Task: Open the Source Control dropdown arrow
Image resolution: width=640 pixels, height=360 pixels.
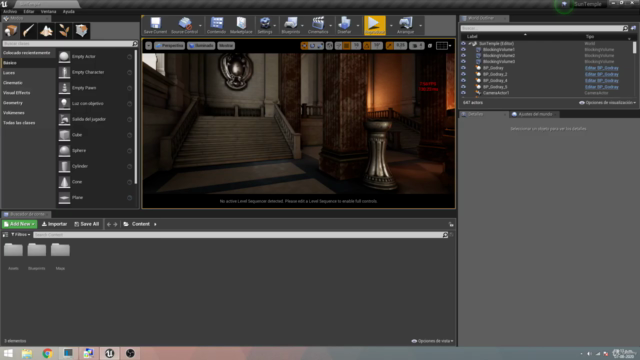Action: point(200,26)
